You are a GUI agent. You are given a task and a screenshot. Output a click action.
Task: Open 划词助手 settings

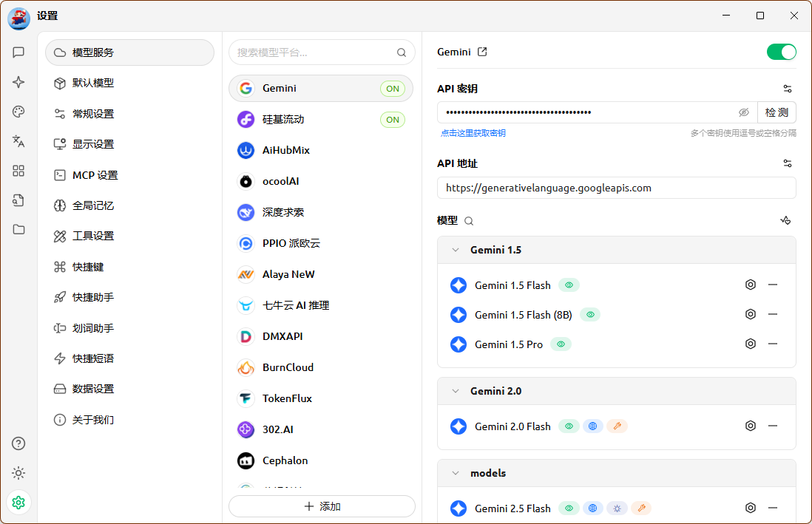pyautogui.click(x=129, y=327)
